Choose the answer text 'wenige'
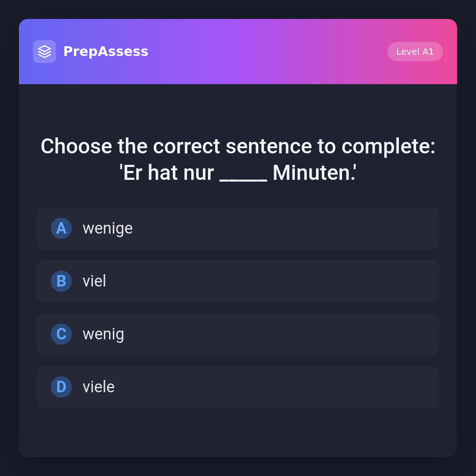 pos(108,228)
